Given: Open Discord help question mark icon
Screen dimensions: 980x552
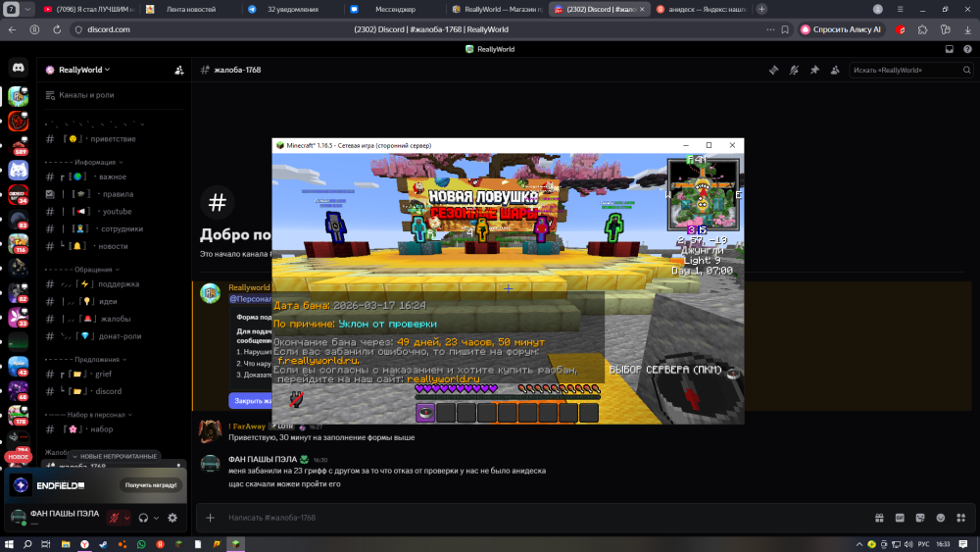Looking at the screenshot, I should pyautogui.click(x=967, y=49).
